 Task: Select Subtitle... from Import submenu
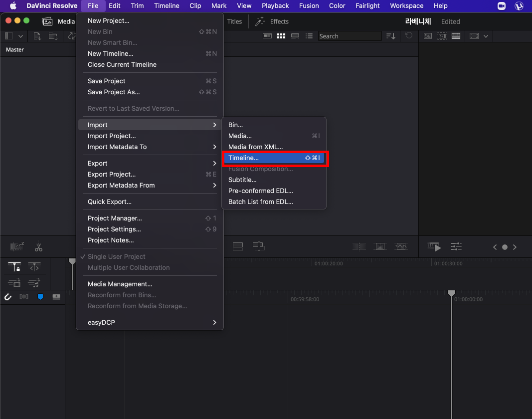point(274,180)
